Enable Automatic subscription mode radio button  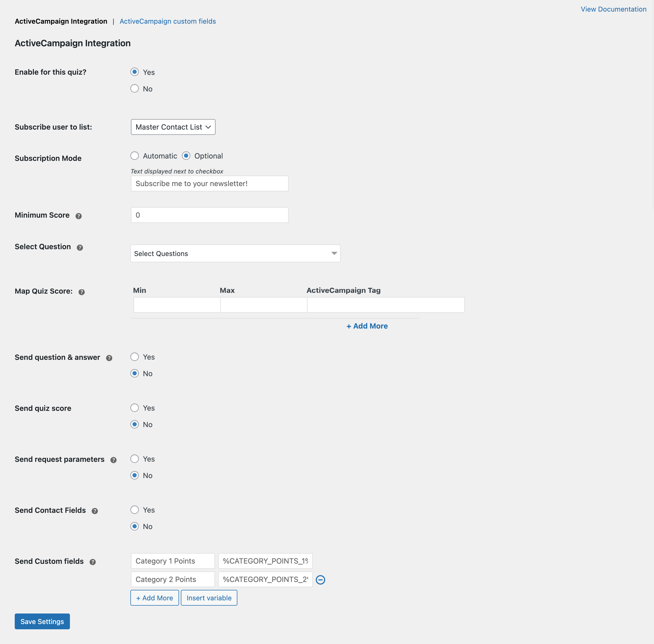click(x=135, y=156)
